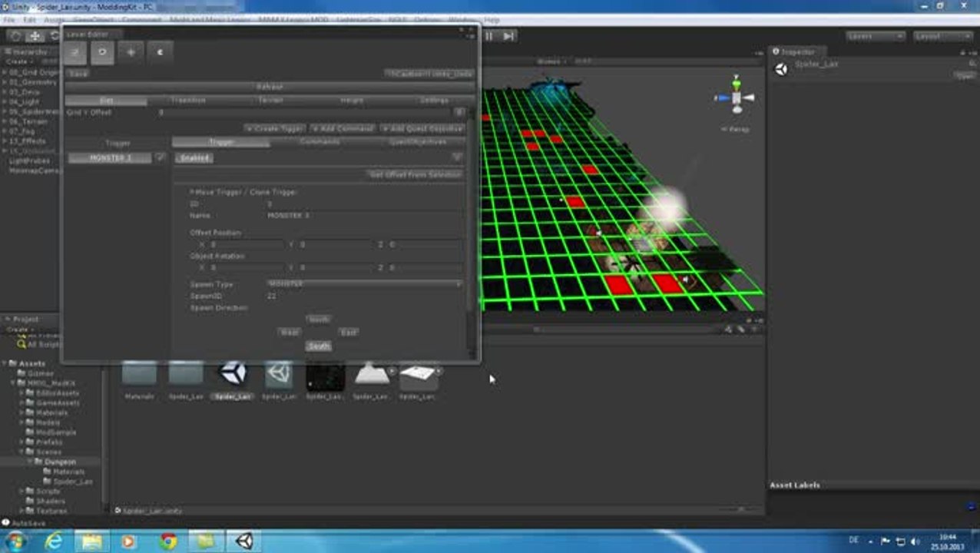
Task: Click the Add Quest Objective button
Action: pos(422,129)
